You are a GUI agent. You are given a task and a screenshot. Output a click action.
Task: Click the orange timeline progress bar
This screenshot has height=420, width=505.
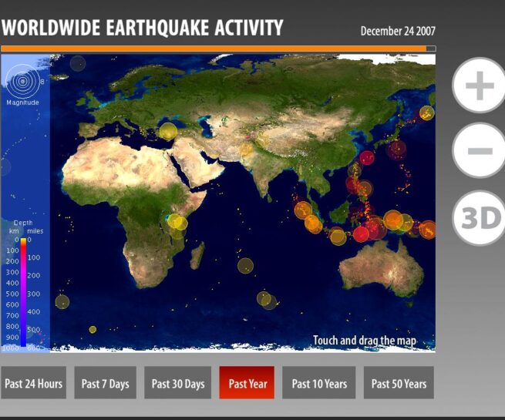[x=213, y=49]
